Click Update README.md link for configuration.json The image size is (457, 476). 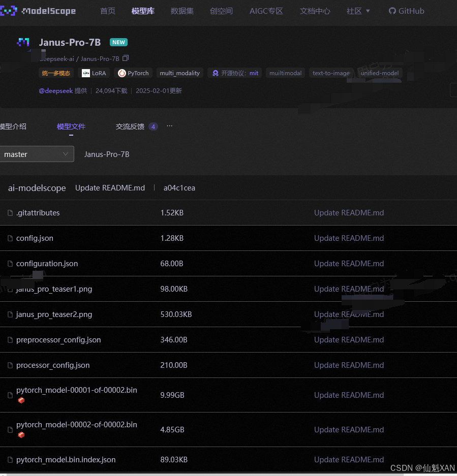coord(349,263)
